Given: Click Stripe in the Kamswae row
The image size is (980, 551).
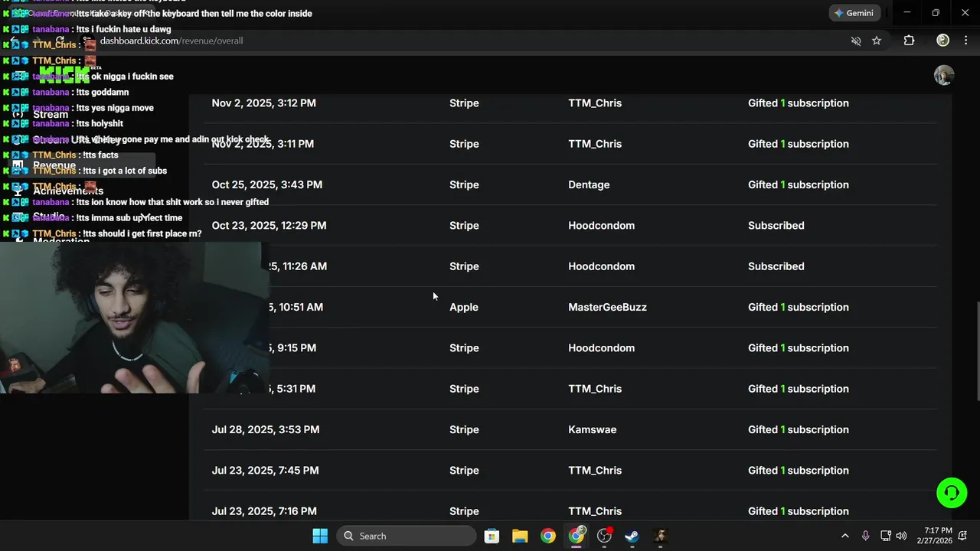Looking at the screenshot, I should pos(464,429).
